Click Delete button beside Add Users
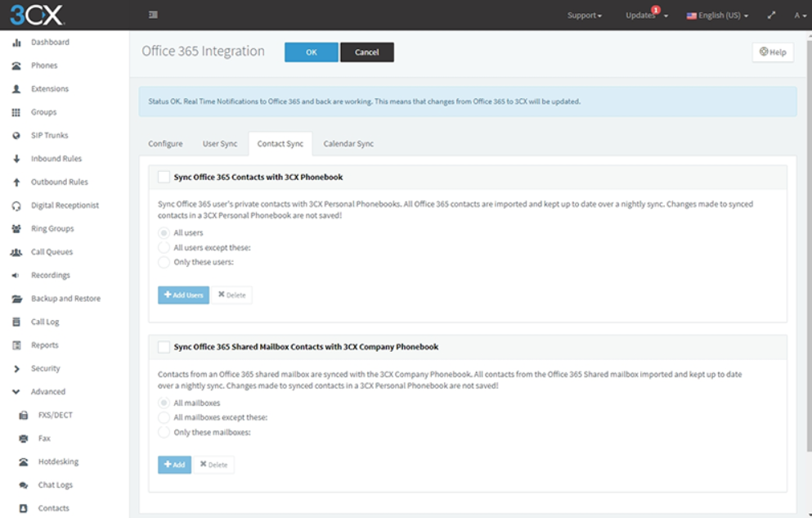The width and height of the screenshot is (812, 518). point(231,295)
